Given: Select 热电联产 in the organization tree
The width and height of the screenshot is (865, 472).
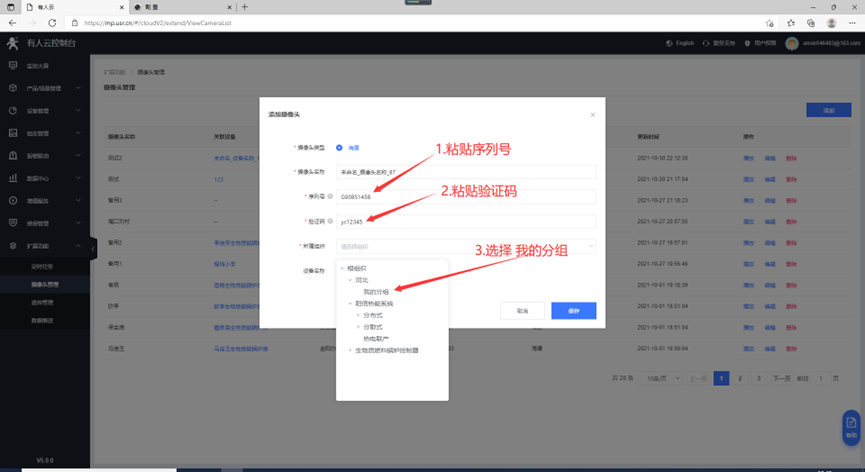Looking at the screenshot, I should (376, 339).
